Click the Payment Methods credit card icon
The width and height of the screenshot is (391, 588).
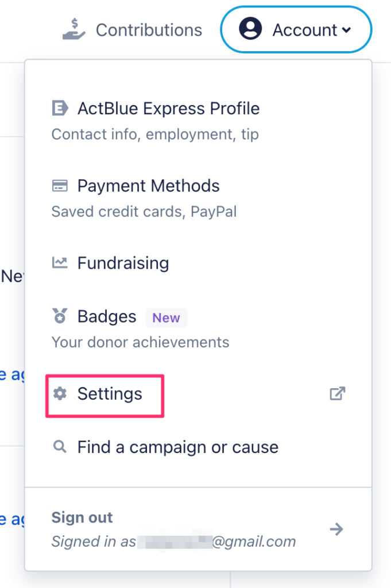point(60,185)
